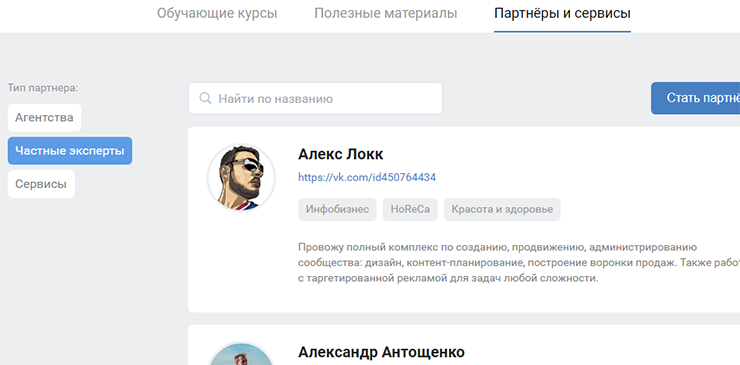Click the Красота и здоровье tag
Image resolution: width=740 pixels, height=365 pixels.
502,210
